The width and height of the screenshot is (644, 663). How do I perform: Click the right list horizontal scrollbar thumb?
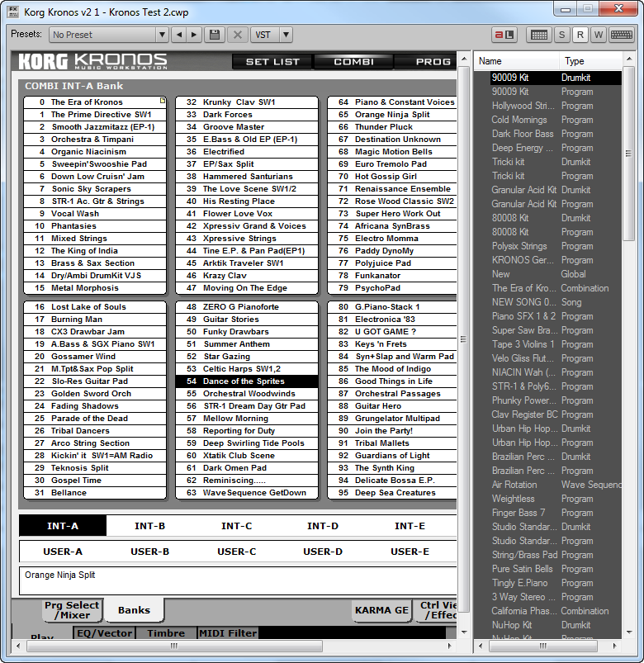tap(543, 646)
